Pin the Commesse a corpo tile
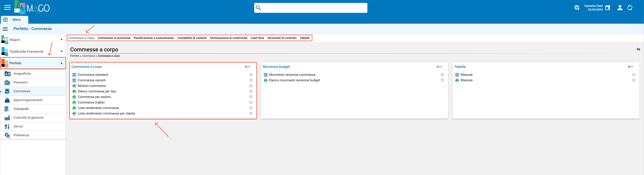 coord(248,67)
